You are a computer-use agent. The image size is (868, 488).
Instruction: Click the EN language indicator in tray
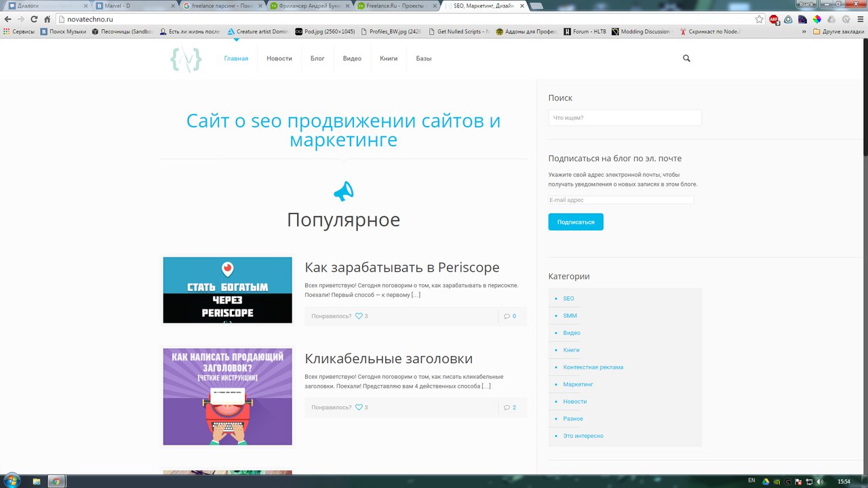[x=751, y=480]
